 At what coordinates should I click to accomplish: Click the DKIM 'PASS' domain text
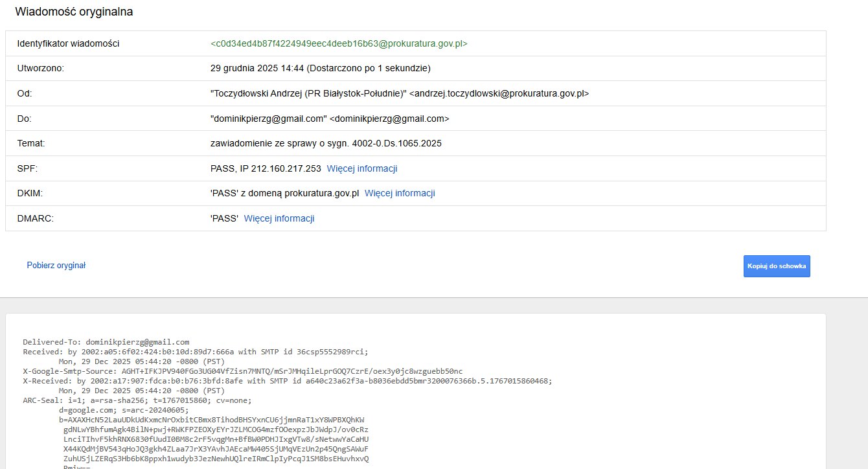(x=284, y=193)
